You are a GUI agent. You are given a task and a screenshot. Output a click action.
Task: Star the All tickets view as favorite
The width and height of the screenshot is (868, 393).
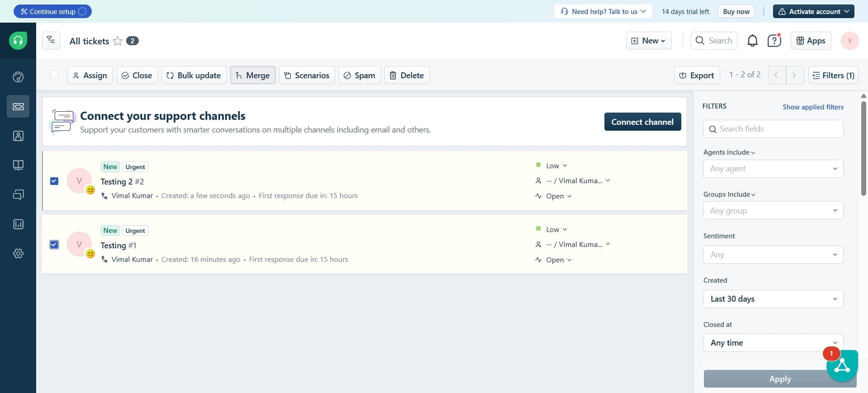coord(118,41)
